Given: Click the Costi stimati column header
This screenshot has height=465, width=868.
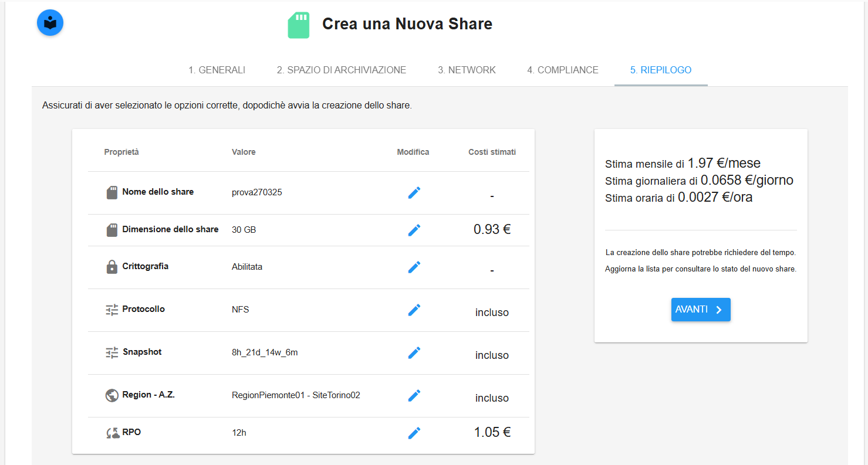Looking at the screenshot, I should (492, 152).
